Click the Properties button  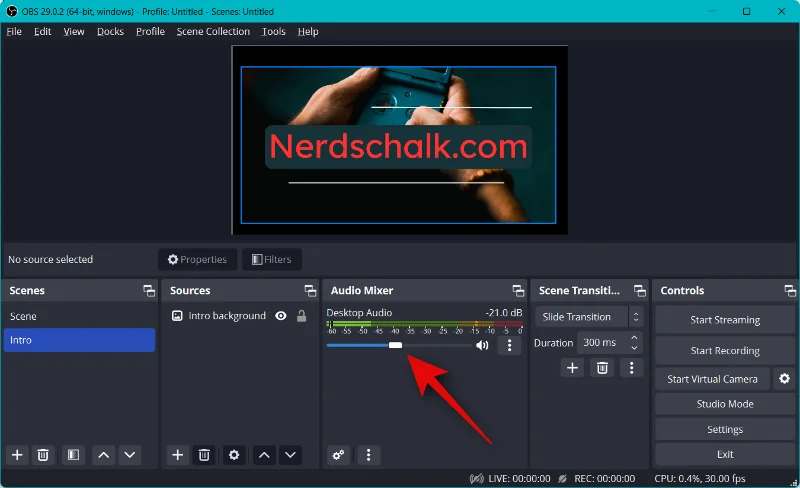pyautogui.click(x=197, y=259)
